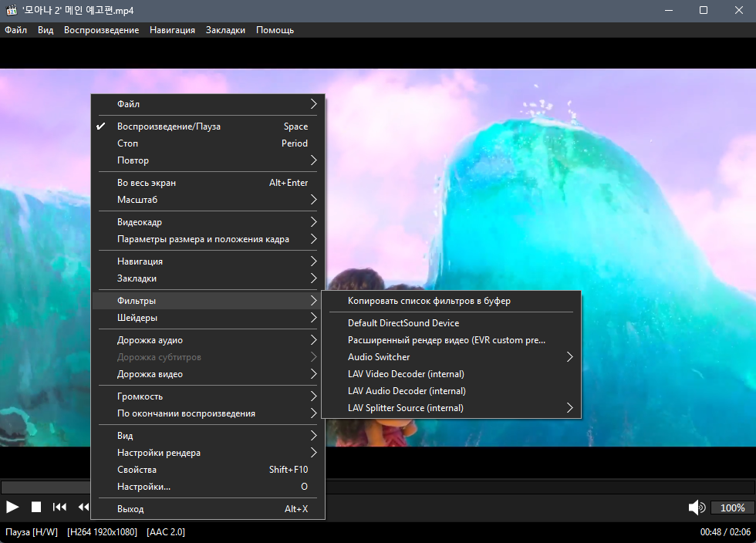Open Настройки... from the context menu
756x543 pixels.
click(x=208, y=487)
